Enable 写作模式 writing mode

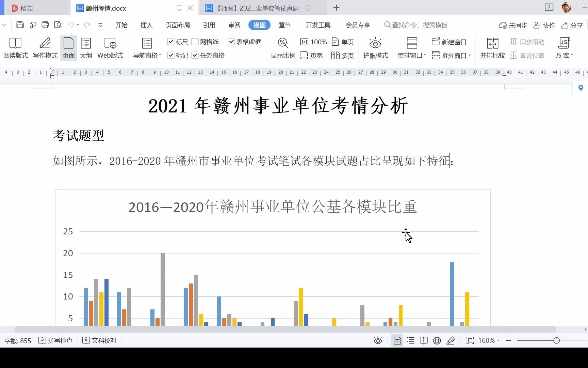(x=45, y=48)
